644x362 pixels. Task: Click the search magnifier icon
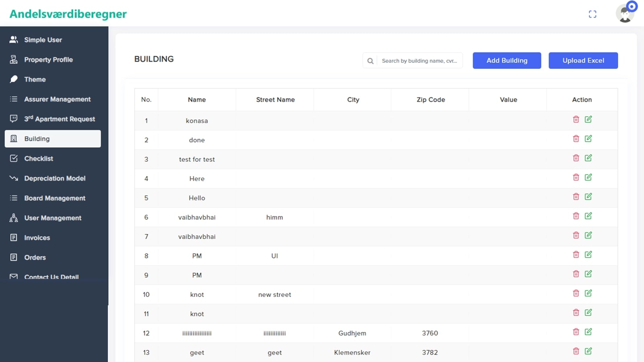click(370, 61)
